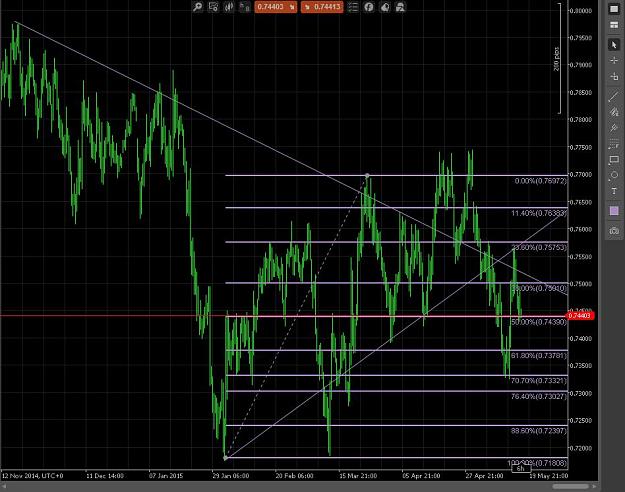Click the left scroll arrow below the chart
Image resolution: width=625 pixels, height=492 pixels.
pyautogui.click(x=3, y=486)
